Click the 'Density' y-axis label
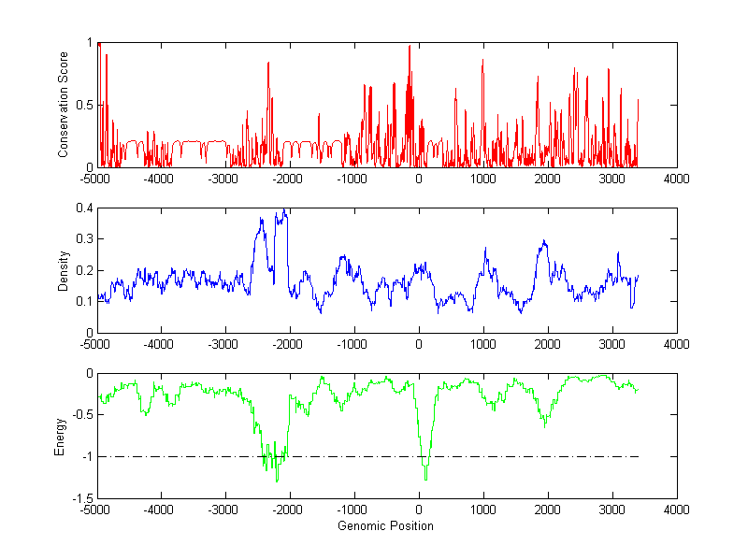The image size is (748, 560). point(64,270)
